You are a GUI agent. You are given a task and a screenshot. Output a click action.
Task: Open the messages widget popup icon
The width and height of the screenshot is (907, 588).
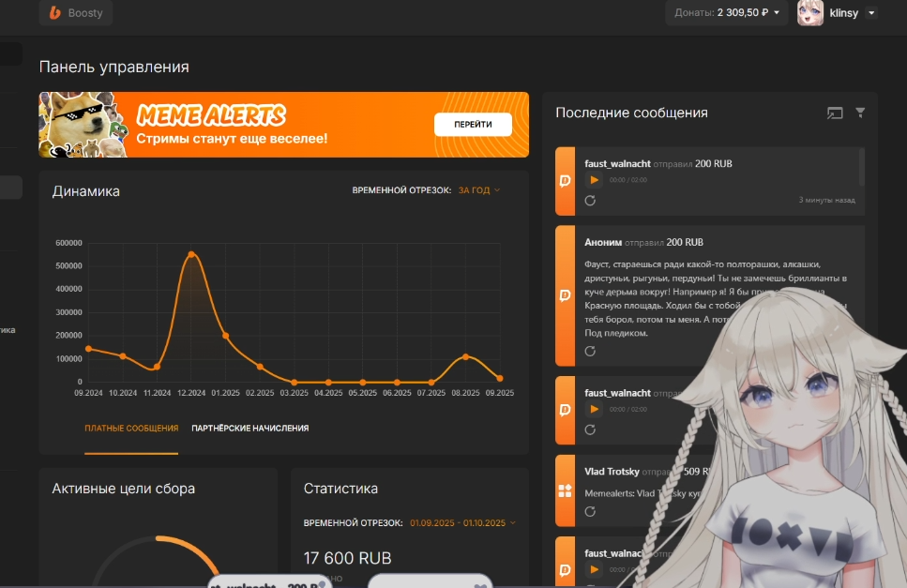coord(835,113)
